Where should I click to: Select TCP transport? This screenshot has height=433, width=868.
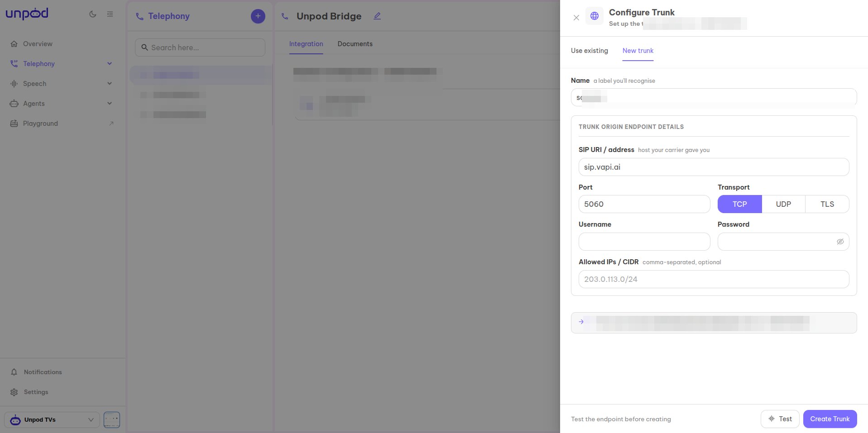pos(740,204)
